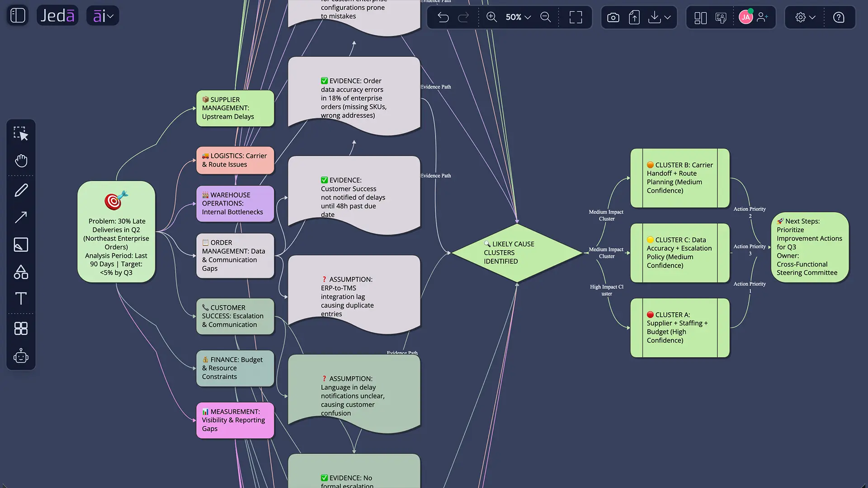
Task: Take a screenshot with camera icon
Action: [x=613, y=17]
